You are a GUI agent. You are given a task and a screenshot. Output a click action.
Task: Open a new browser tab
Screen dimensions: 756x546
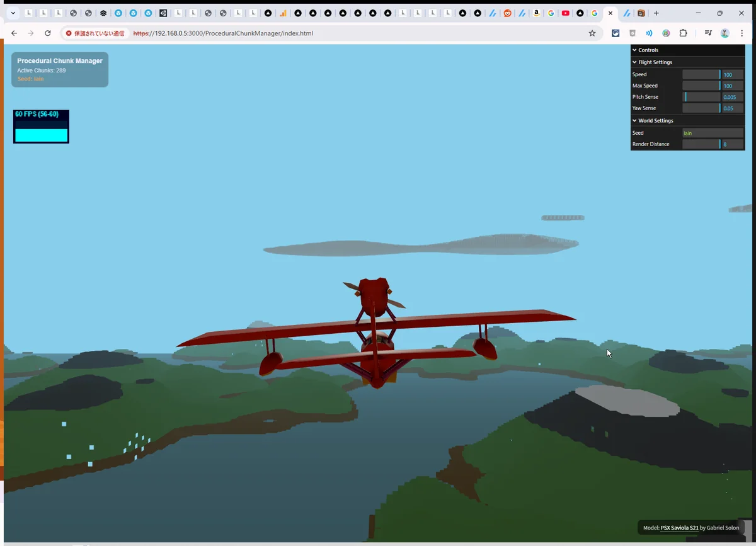pos(656,13)
